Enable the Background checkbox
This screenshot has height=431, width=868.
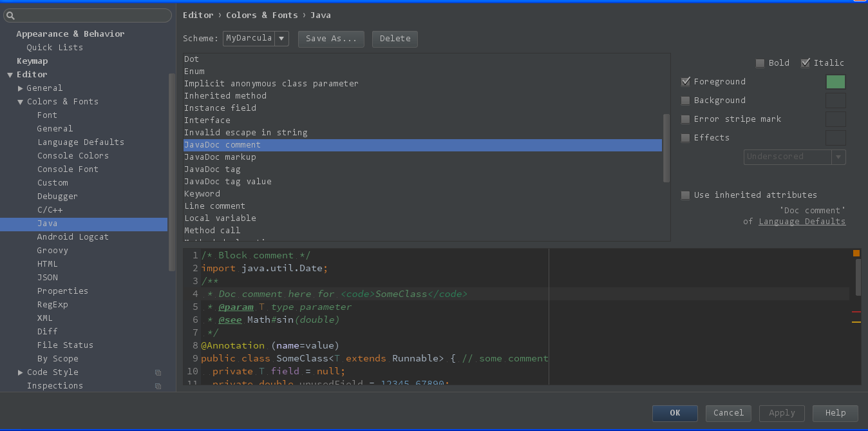(685, 101)
